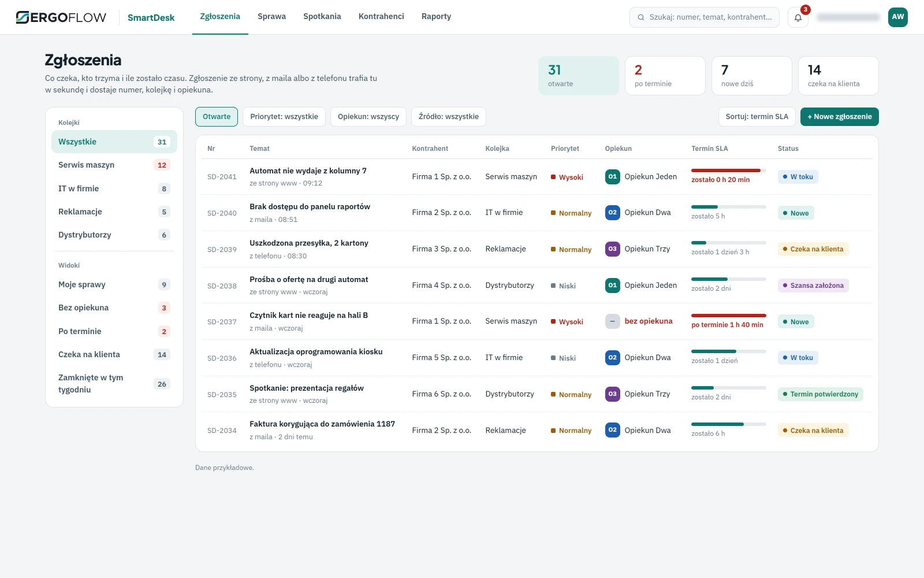
Task: Click Firma 6 Sp. z o.o. contractor
Action: coord(442,394)
